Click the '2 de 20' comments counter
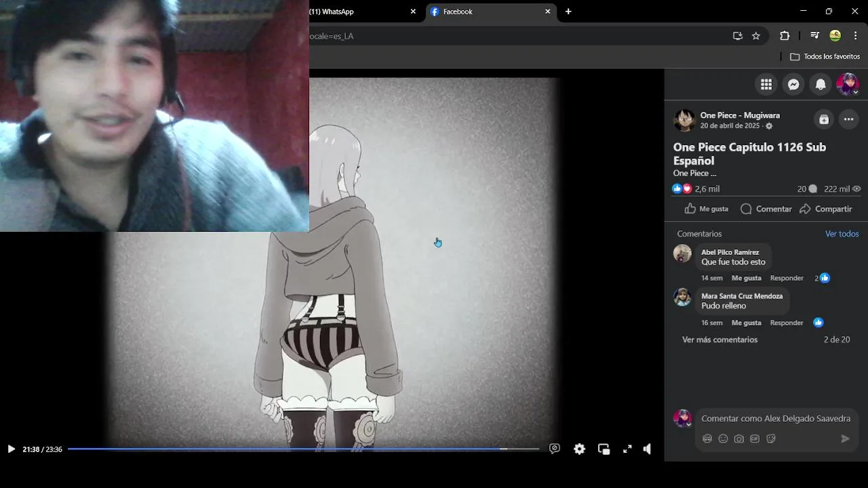The image size is (868, 488). [837, 340]
